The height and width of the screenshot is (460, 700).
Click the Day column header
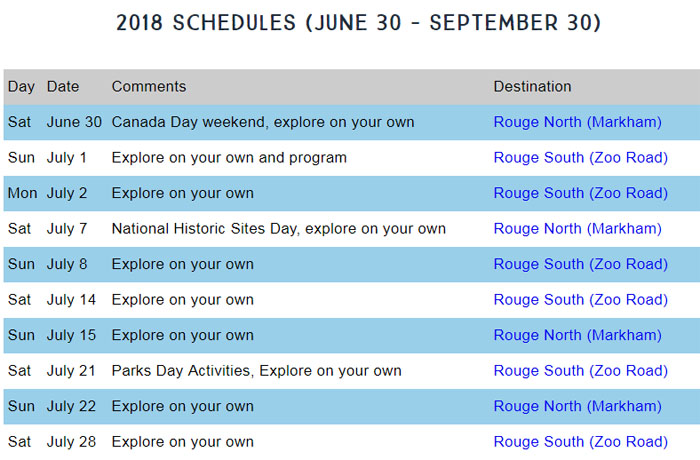21,87
